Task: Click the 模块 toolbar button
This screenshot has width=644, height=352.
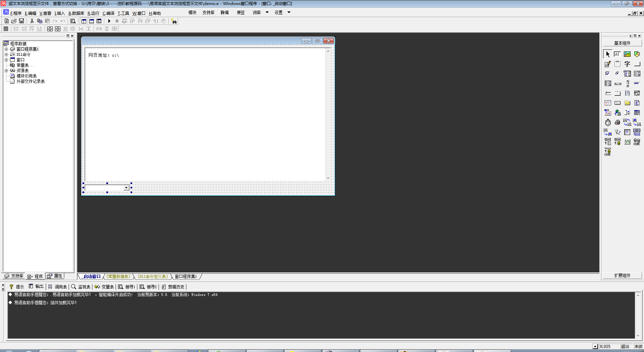Action: (192, 12)
